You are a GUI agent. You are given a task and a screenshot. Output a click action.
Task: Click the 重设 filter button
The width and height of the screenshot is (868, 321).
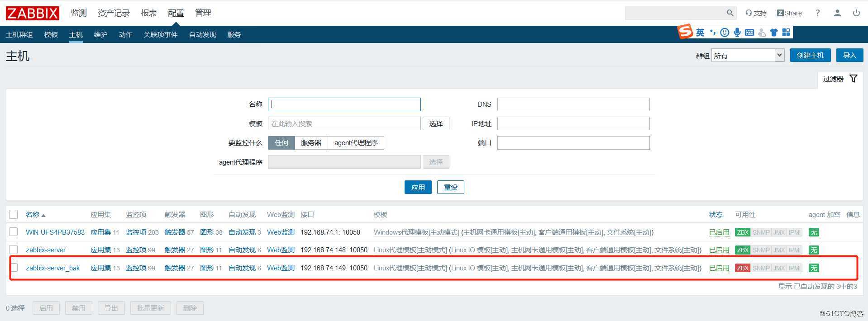[451, 187]
